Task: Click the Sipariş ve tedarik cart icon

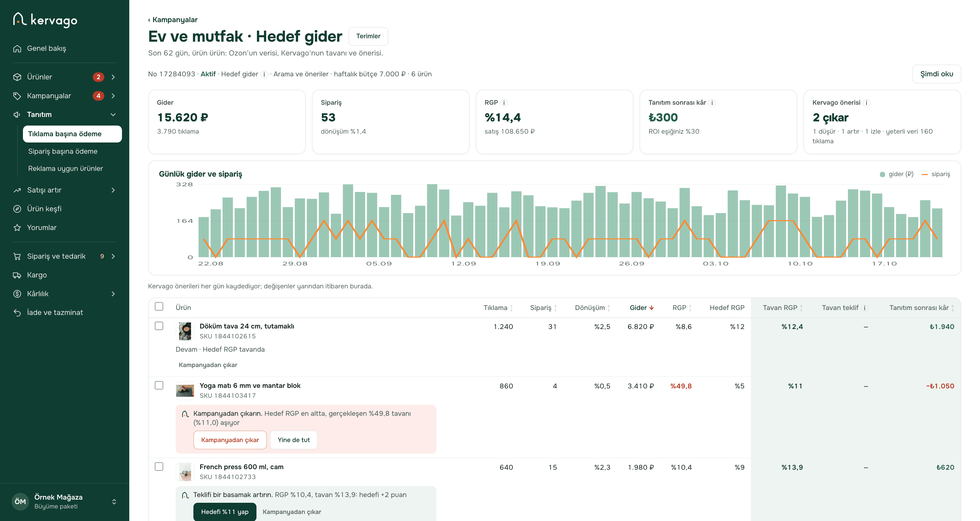Action: [x=17, y=256]
